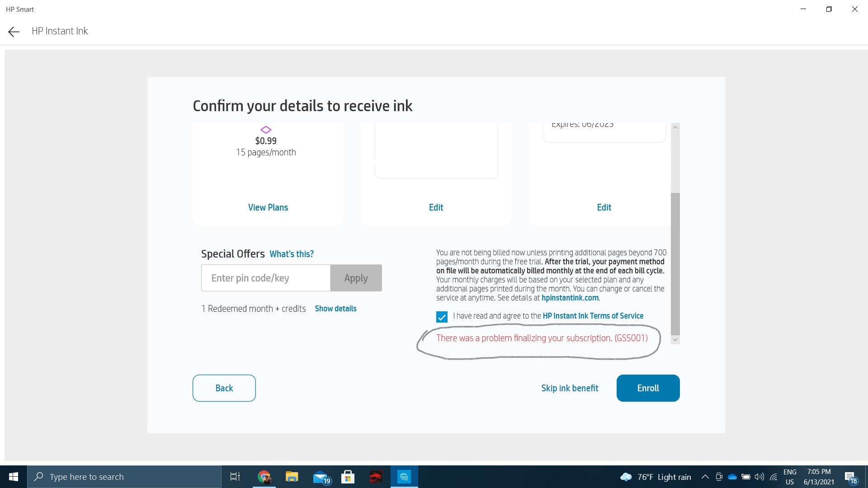Screen dimensions: 868x488
Task: Open Task View in taskbar
Action: coord(235,477)
